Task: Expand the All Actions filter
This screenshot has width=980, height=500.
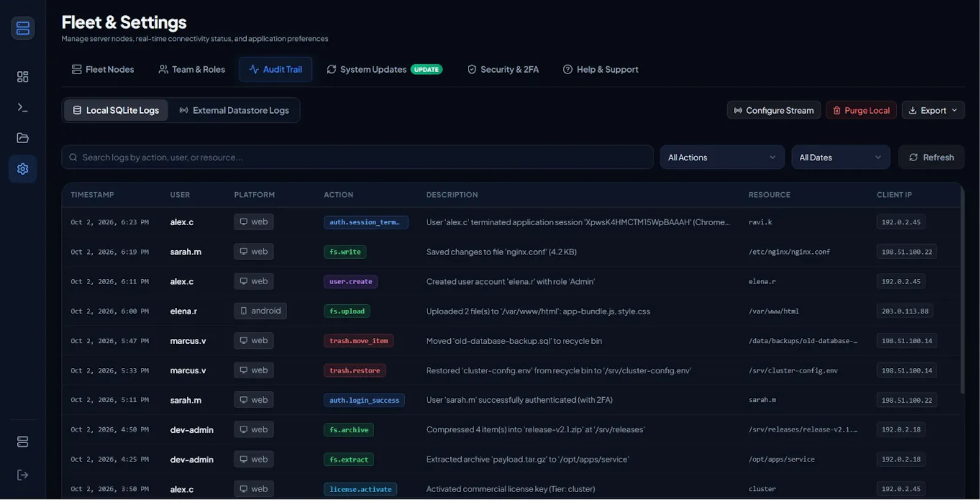Action: [x=722, y=157]
